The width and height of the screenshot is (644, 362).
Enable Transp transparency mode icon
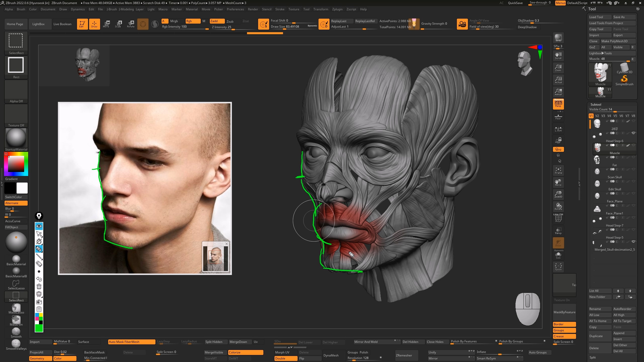point(558,231)
